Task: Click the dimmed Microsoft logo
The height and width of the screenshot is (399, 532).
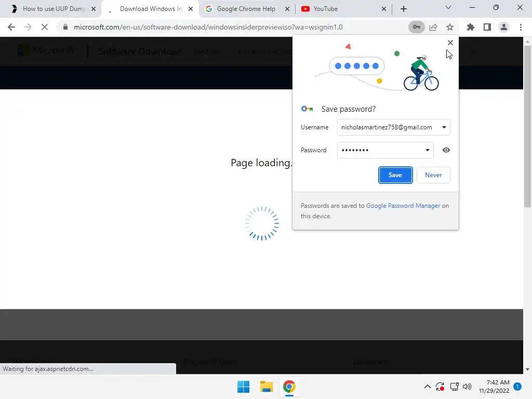Action: 46,51
